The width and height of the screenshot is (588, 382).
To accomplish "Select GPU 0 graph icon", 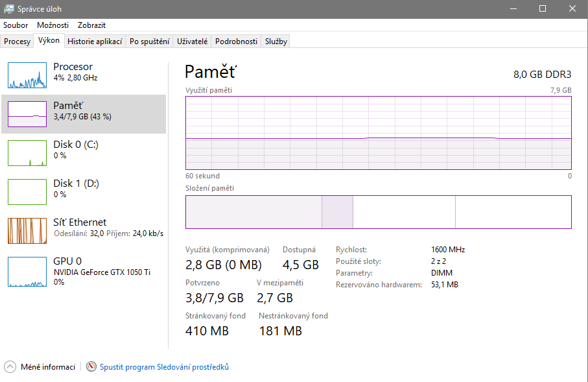I will 27,271.
